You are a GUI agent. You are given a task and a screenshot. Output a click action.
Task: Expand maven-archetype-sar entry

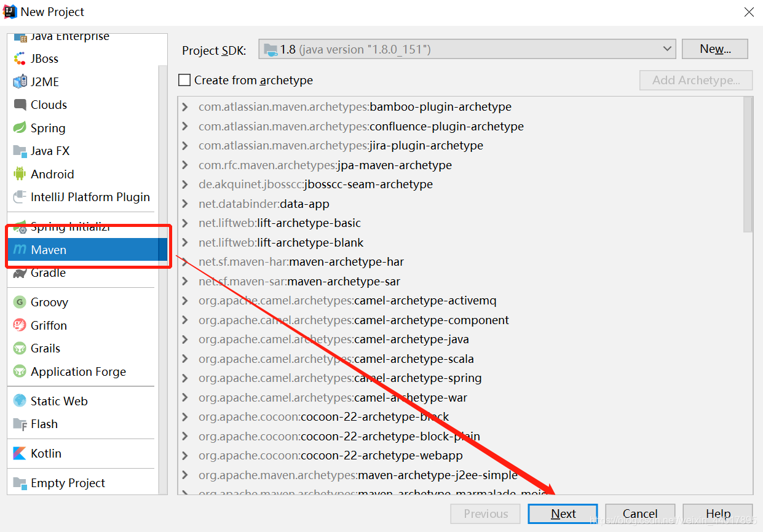click(185, 282)
